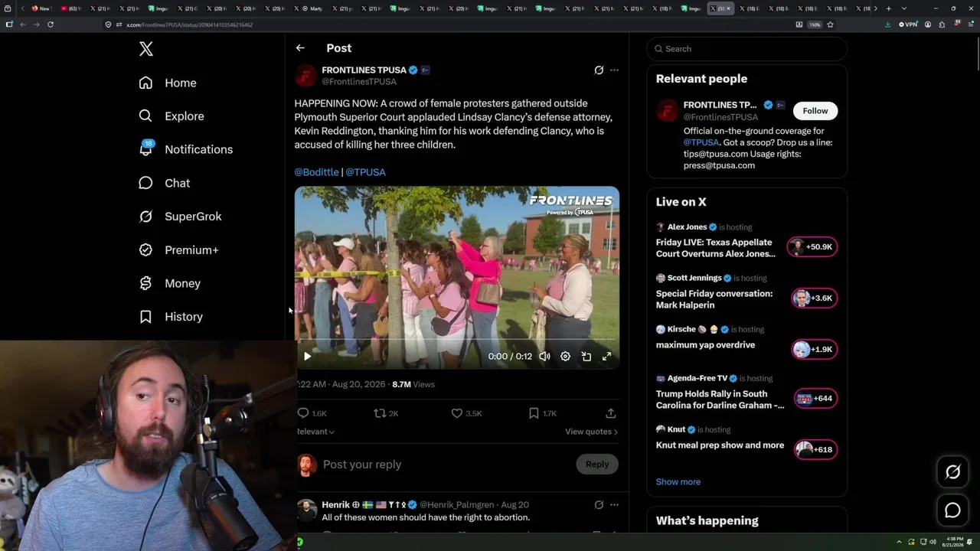
Task: Click the FRONTLINES TPUSA profile avatar on post
Action: [305, 76]
